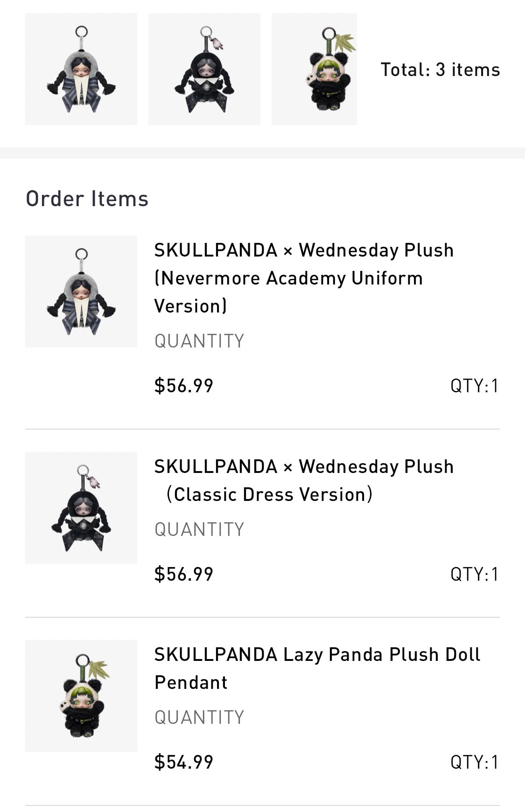Click the Order Items heading
This screenshot has height=812, width=525.
[x=87, y=198]
